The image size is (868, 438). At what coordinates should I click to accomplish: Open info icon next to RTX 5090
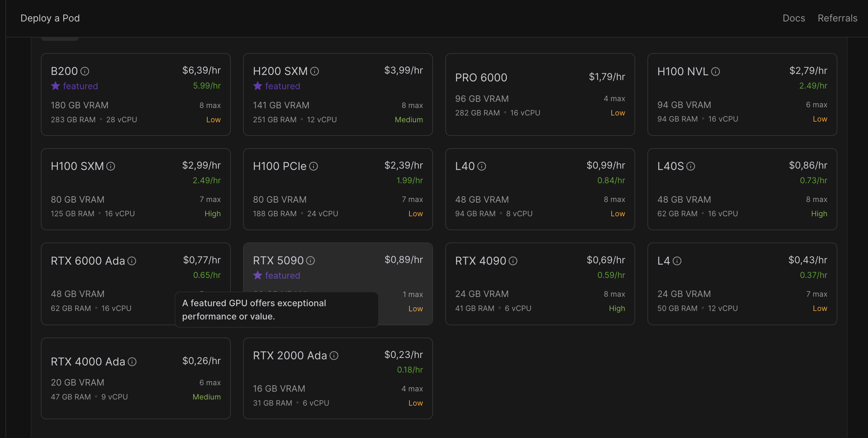[310, 261]
